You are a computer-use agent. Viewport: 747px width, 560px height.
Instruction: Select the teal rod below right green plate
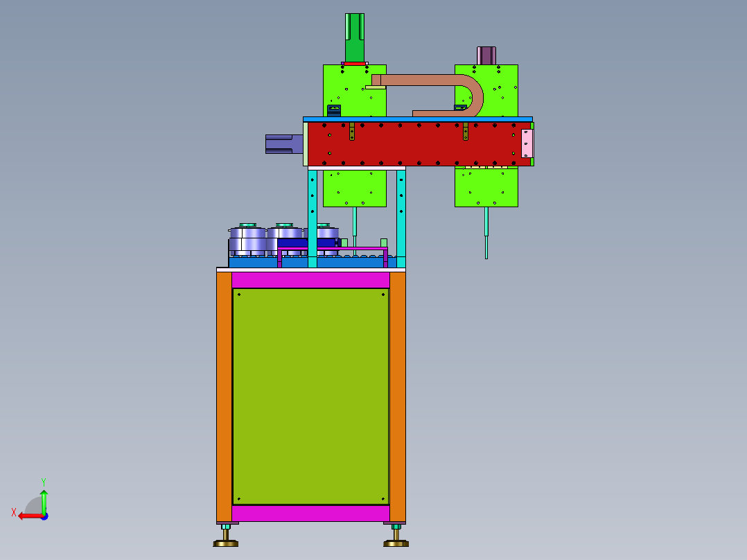click(486, 233)
